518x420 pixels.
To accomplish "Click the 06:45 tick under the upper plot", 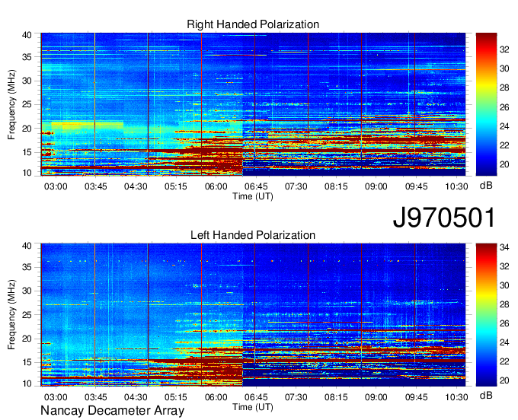I will click(256, 186).
